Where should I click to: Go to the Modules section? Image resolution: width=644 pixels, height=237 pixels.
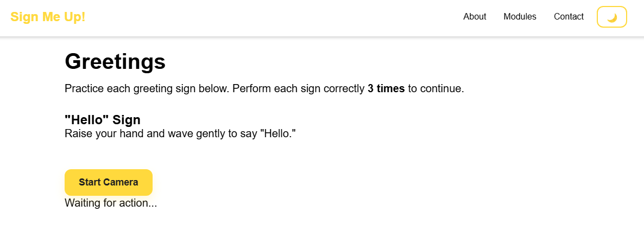click(520, 17)
